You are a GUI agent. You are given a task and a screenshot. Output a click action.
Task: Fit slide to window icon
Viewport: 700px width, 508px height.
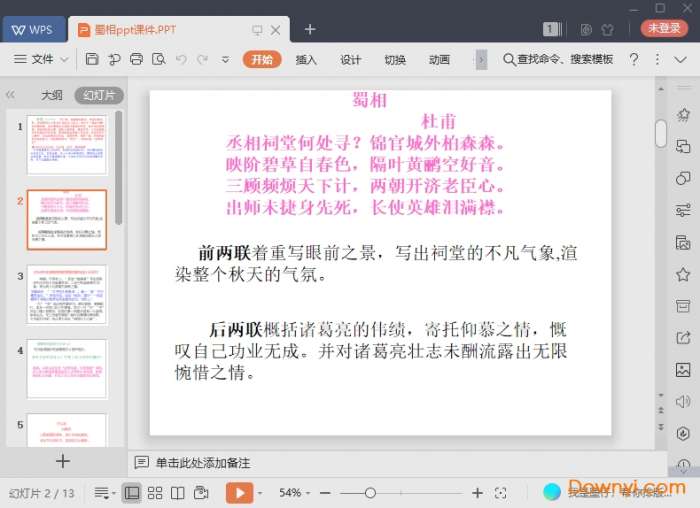pyautogui.click(x=501, y=493)
